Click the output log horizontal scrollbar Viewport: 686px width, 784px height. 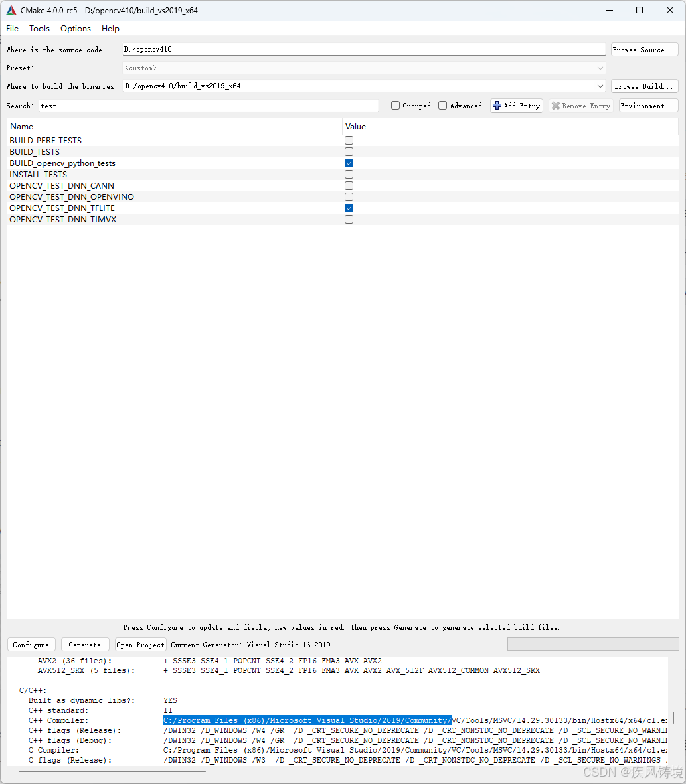pos(112,771)
